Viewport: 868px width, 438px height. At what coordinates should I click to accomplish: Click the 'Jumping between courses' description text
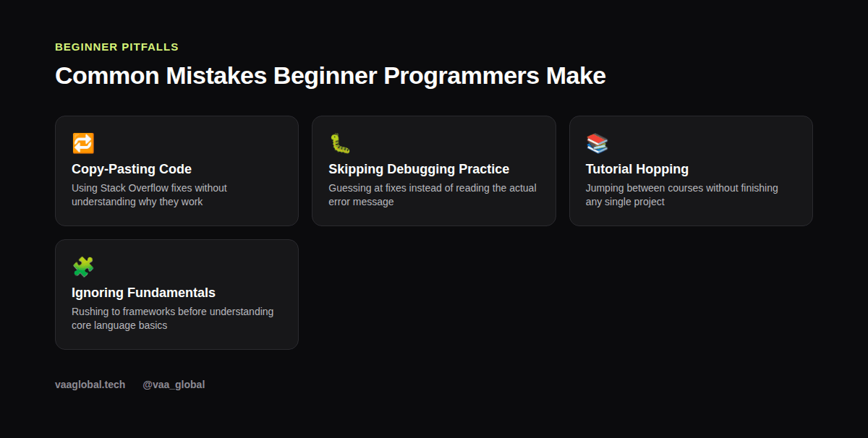[x=682, y=195]
